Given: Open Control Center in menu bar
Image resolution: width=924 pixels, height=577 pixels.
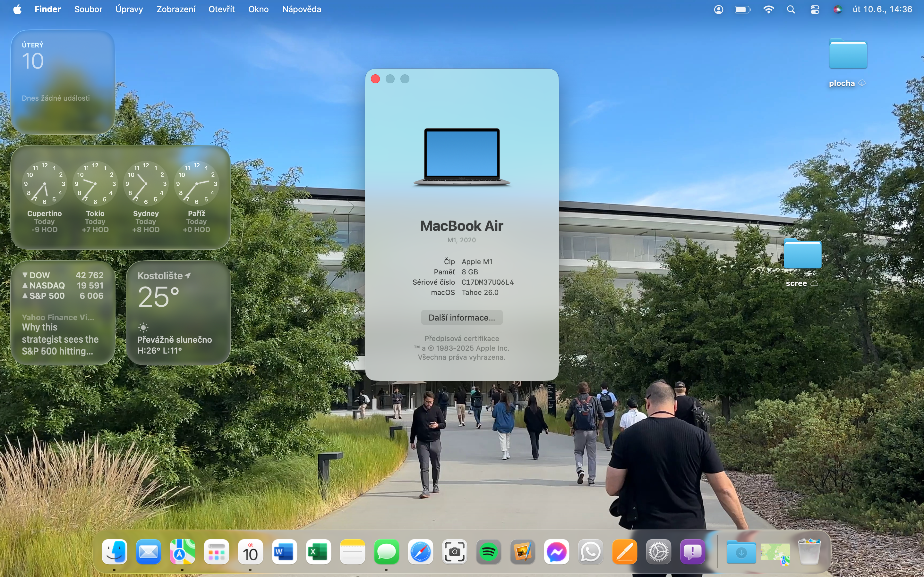Looking at the screenshot, I should pyautogui.click(x=814, y=10).
